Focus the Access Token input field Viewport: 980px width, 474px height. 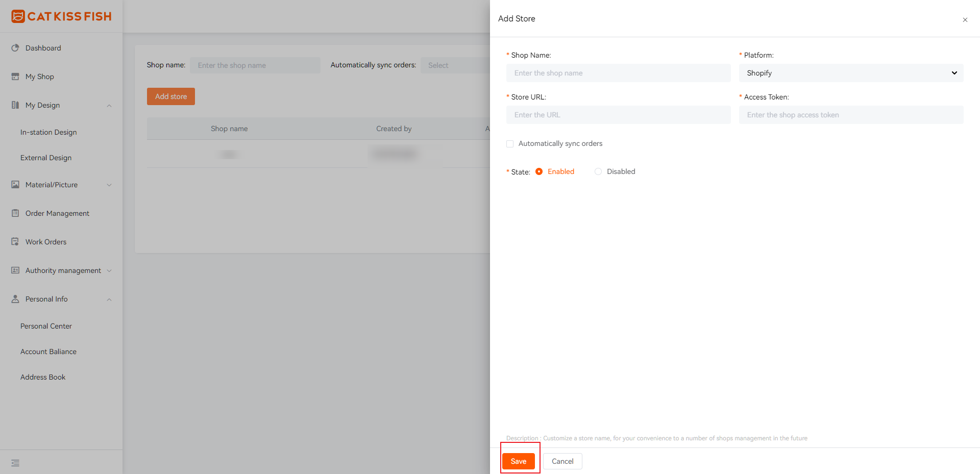point(851,115)
